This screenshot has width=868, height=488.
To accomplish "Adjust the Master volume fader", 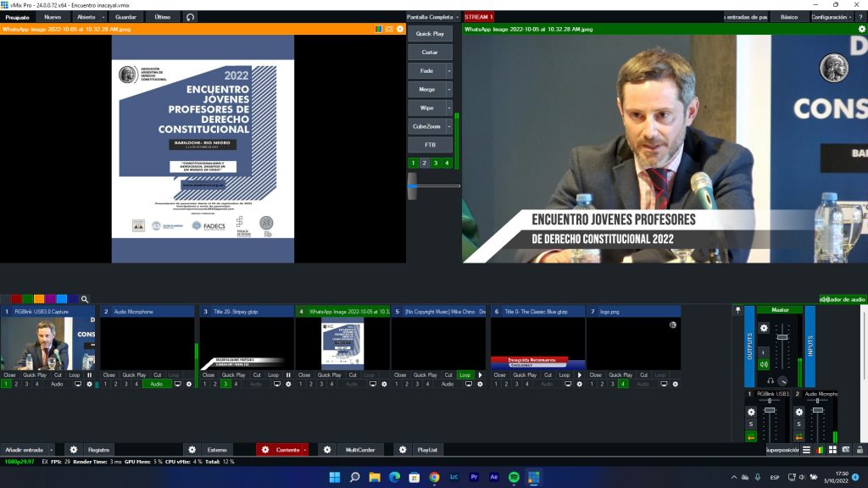I will click(782, 337).
